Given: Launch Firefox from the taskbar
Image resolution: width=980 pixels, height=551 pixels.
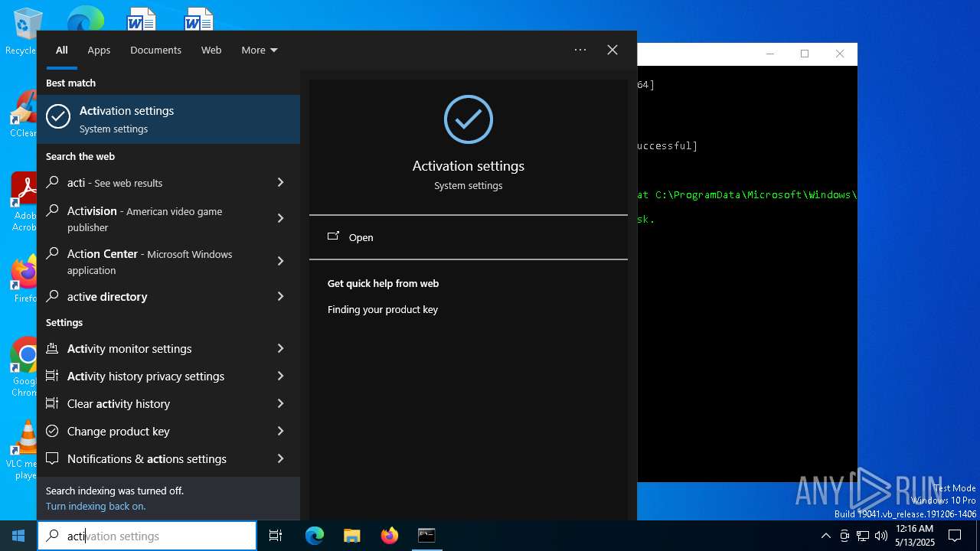Looking at the screenshot, I should point(390,536).
